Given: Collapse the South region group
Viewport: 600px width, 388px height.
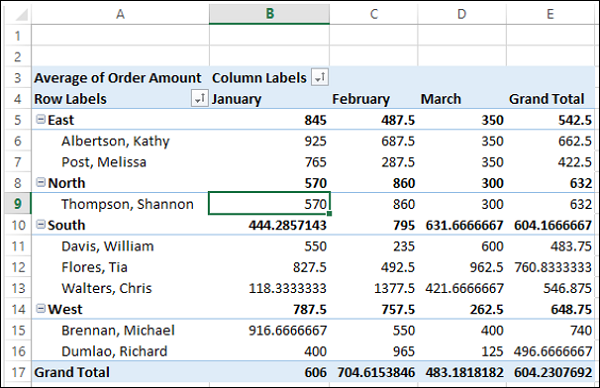Looking at the screenshot, I should pyautogui.click(x=41, y=225).
